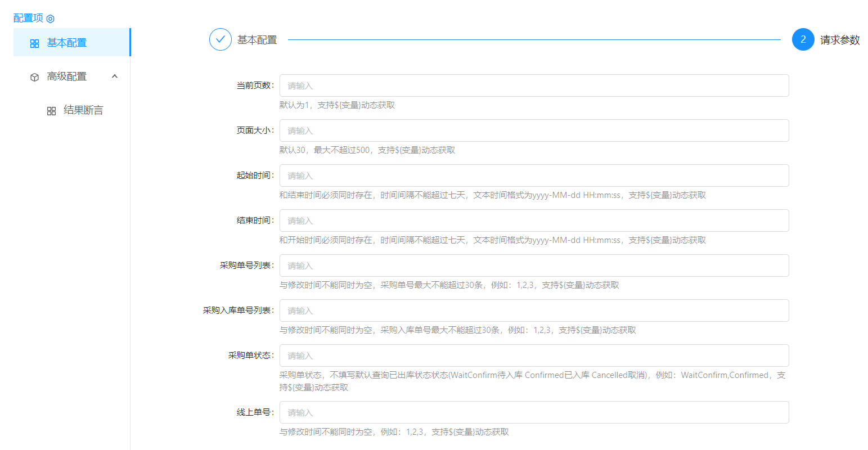Image resolution: width=868 pixels, height=450 pixels.
Task: Go back to the 基本配置 step label
Action: [x=257, y=40]
